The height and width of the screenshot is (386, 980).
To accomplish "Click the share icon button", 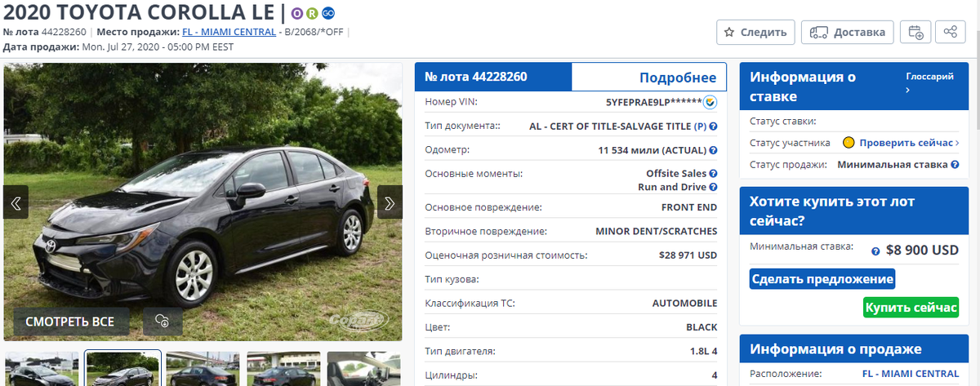I will click(950, 33).
